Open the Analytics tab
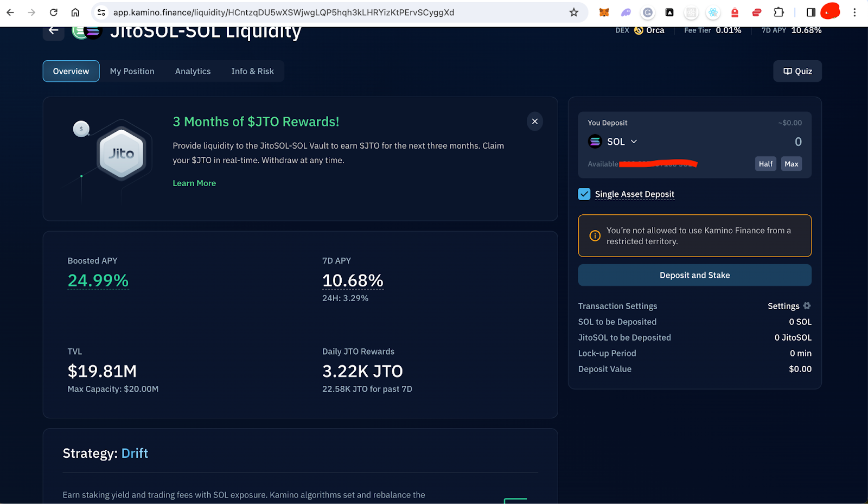Screen dimensions: 868x504 point(193,71)
